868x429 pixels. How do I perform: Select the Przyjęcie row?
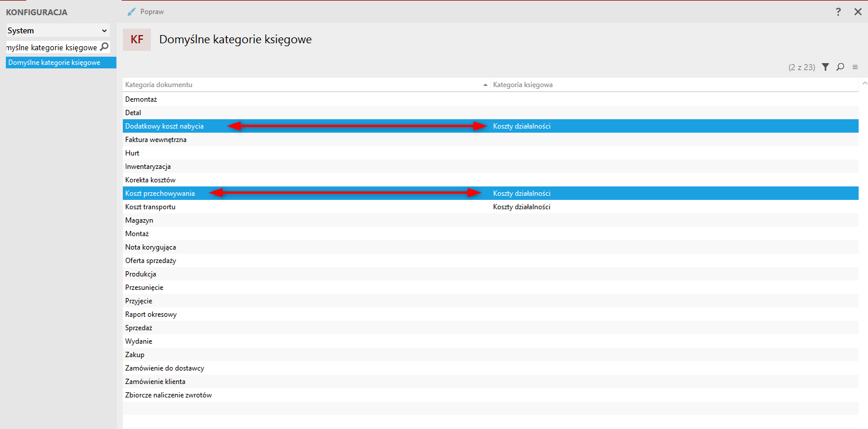click(491, 301)
